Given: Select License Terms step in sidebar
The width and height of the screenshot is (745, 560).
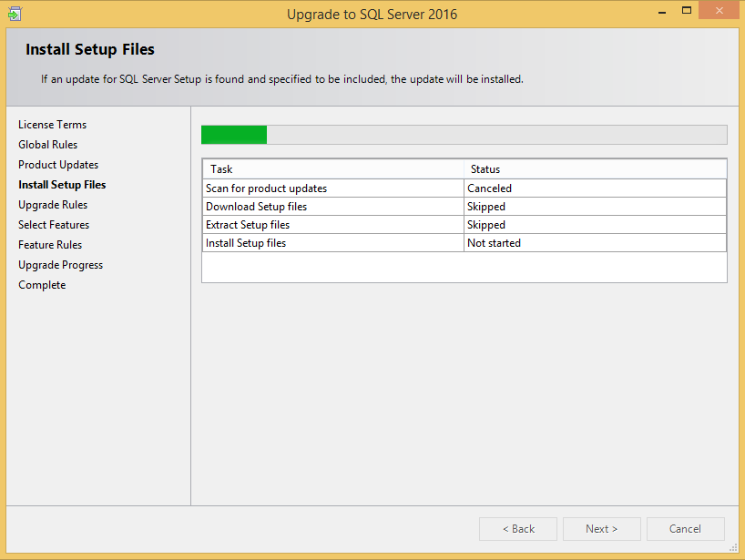Looking at the screenshot, I should (52, 125).
